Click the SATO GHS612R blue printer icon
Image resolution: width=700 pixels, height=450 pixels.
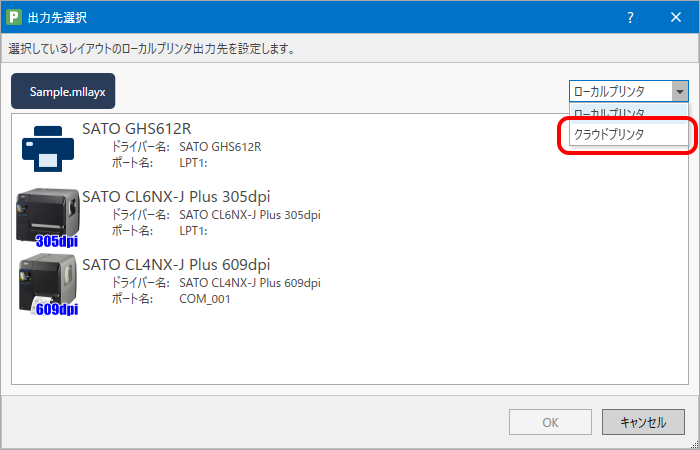48,149
